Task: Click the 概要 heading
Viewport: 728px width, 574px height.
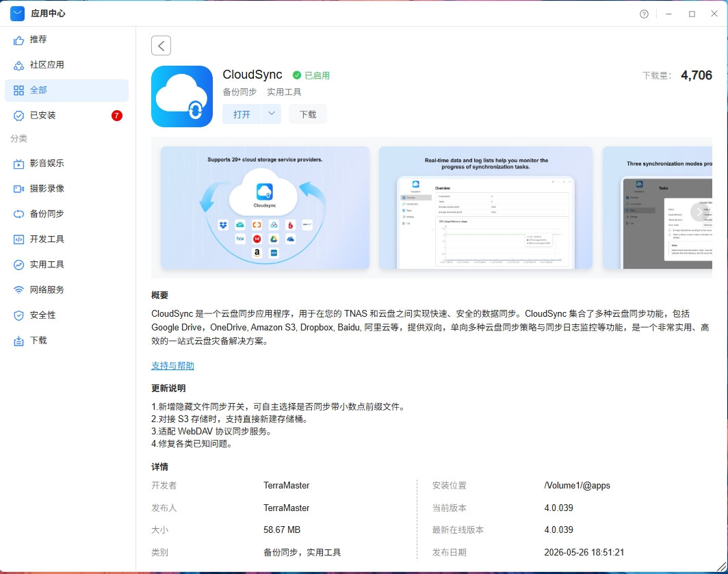Action: pos(159,296)
